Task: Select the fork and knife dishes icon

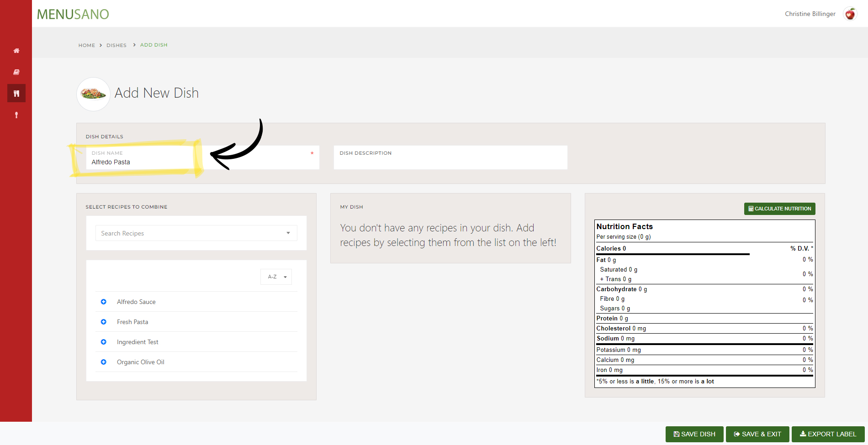Action: pyautogui.click(x=16, y=94)
